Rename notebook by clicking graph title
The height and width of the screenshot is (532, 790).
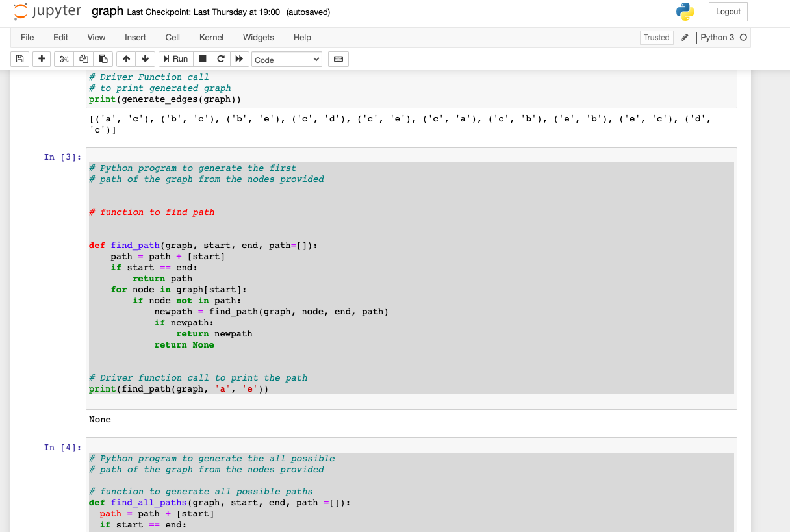(x=107, y=12)
